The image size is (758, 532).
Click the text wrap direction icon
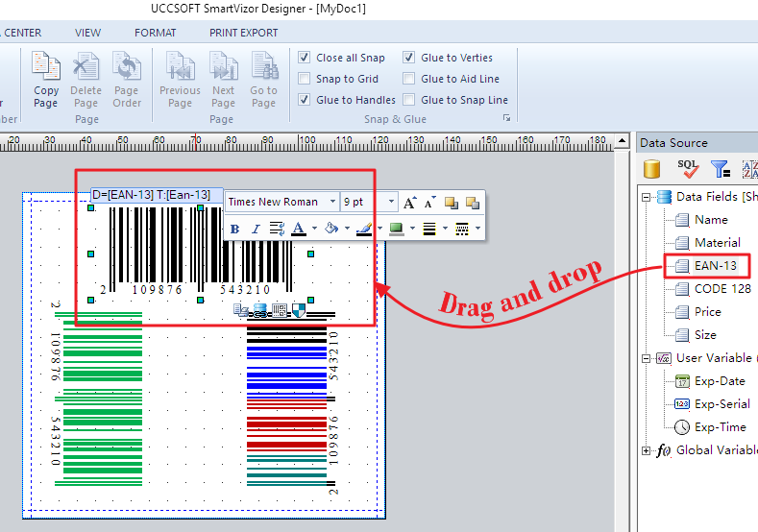coord(277,229)
